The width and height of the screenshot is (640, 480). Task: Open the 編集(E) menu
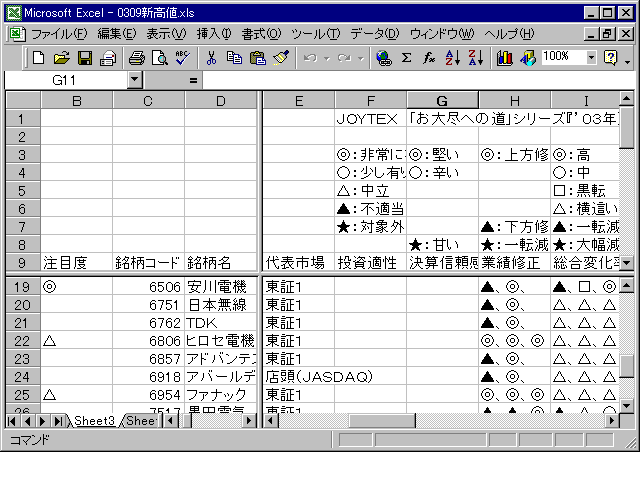point(117,33)
